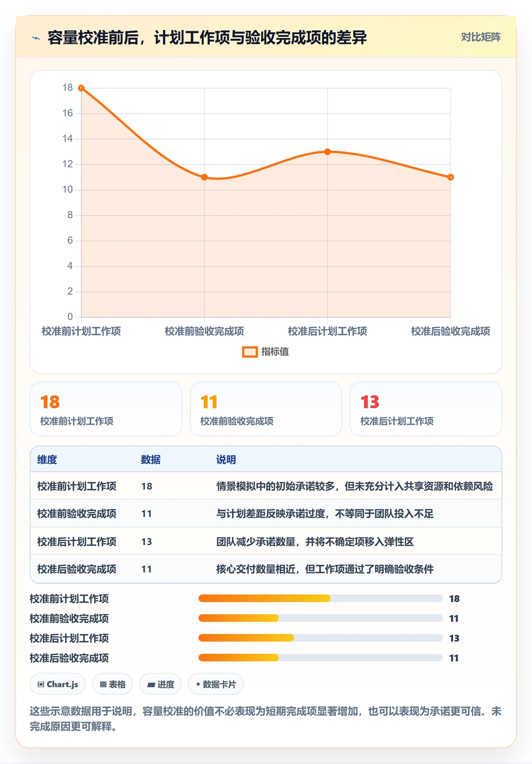Click the 校准后计划工作项 progress bar
This screenshot has height=764, width=532.
click(x=321, y=638)
